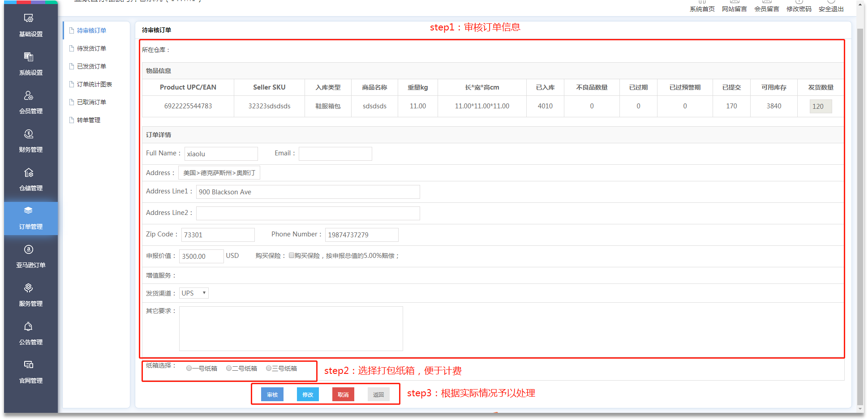This screenshot has width=868, height=420.
Task: Select the 一号纸箱 radio option
Action: (189, 369)
